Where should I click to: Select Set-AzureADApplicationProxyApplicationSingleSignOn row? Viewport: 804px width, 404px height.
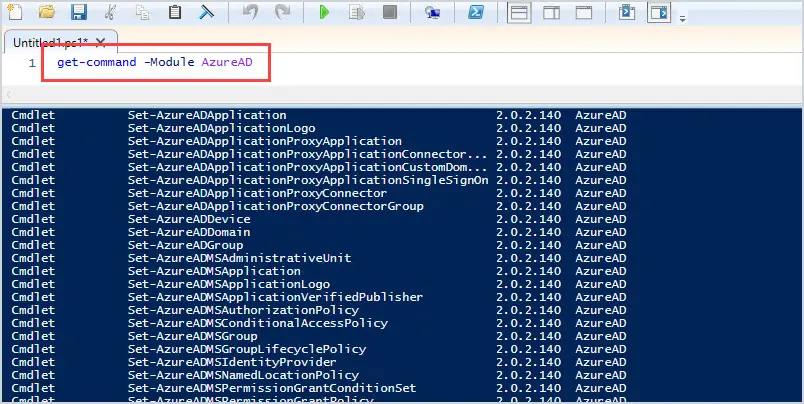308,180
